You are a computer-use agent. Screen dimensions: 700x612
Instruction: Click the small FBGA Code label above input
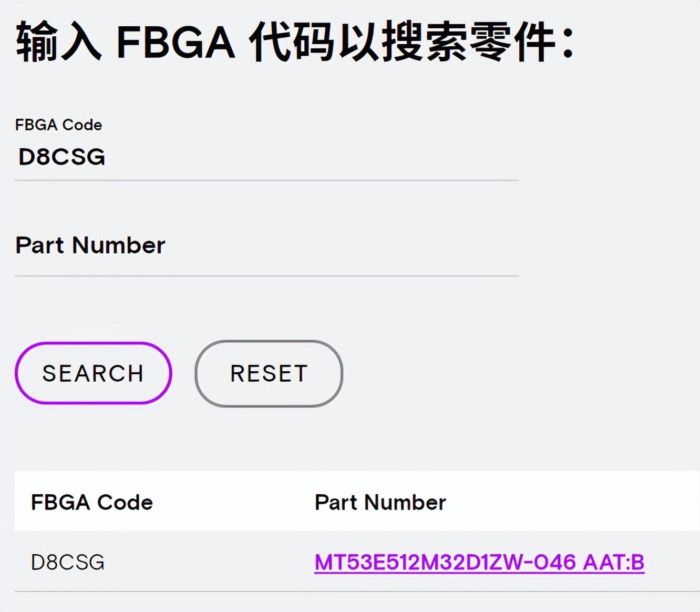58,125
